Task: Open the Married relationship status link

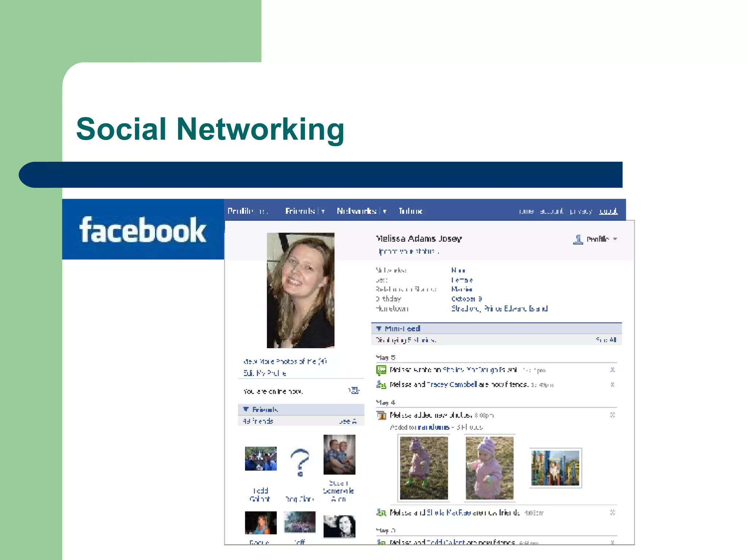Action: 462,289
